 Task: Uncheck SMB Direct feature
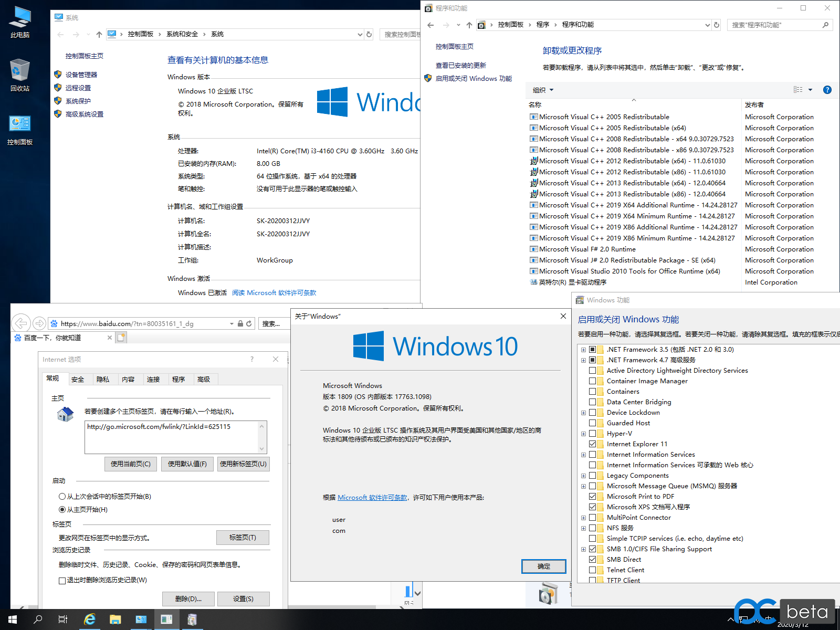click(x=592, y=560)
